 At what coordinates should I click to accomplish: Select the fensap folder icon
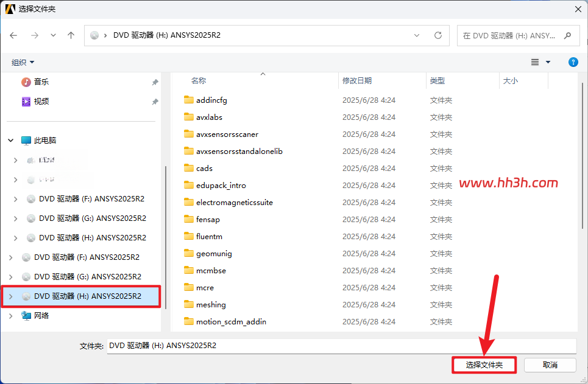pyautogui.click(x=189, y=219)
